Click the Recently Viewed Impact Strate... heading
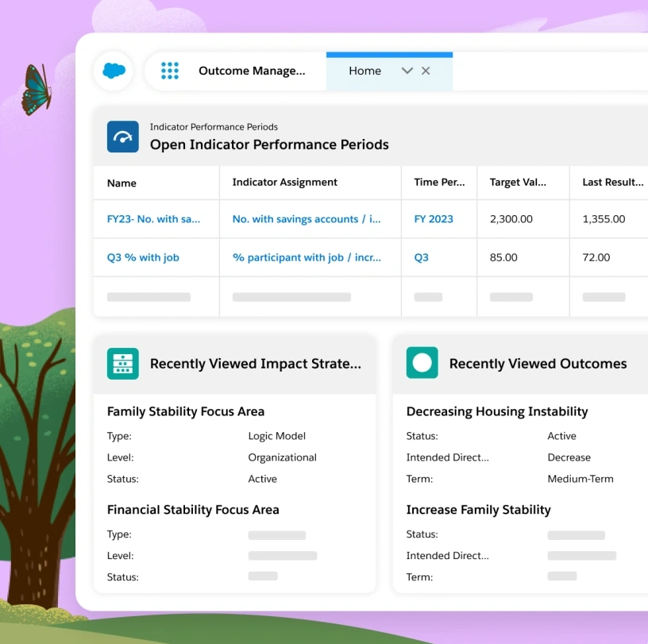 point(256,364)
